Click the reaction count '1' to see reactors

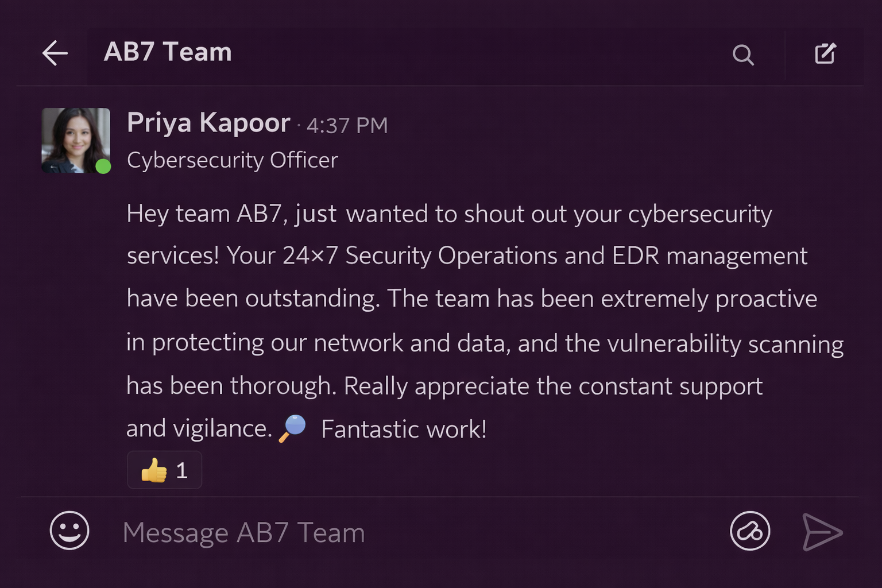(181, 470)
